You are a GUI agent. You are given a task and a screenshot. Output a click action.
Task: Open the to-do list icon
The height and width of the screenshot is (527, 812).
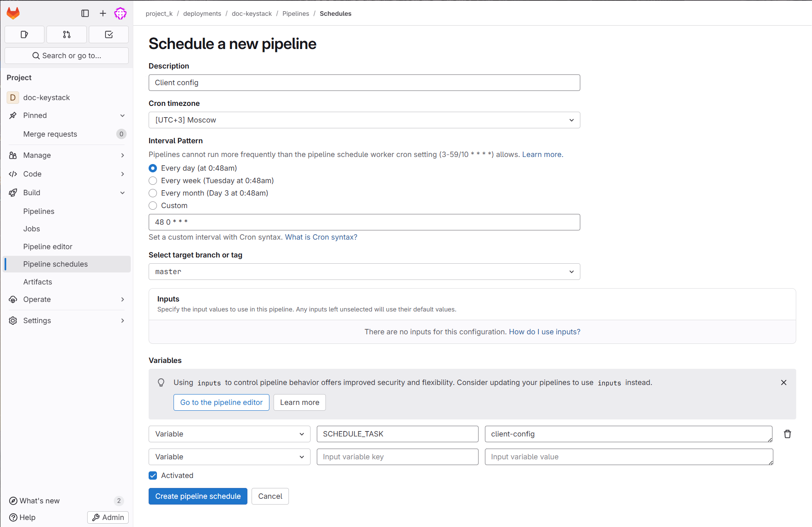[x=109, y=34]
